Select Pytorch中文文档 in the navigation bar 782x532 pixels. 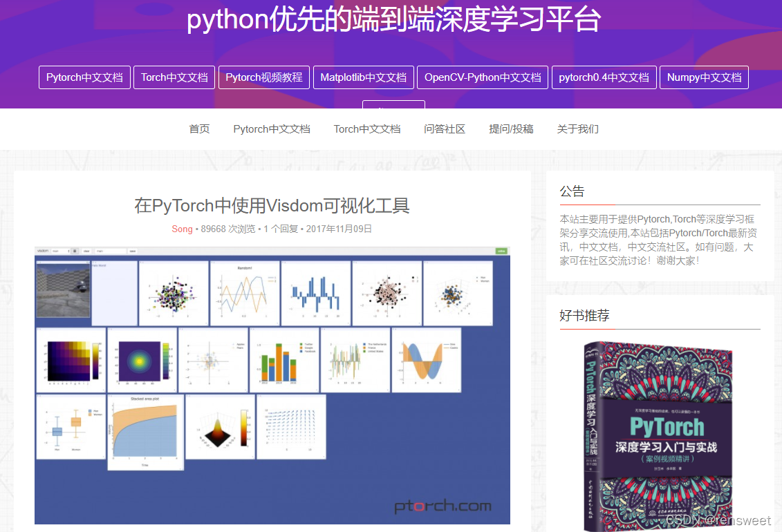coord(271,129)
